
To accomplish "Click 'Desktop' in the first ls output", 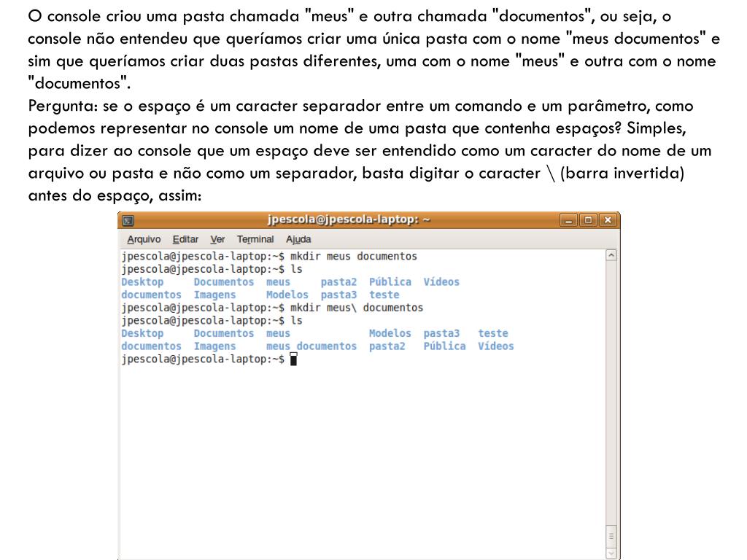I will [x=142, y=282].
